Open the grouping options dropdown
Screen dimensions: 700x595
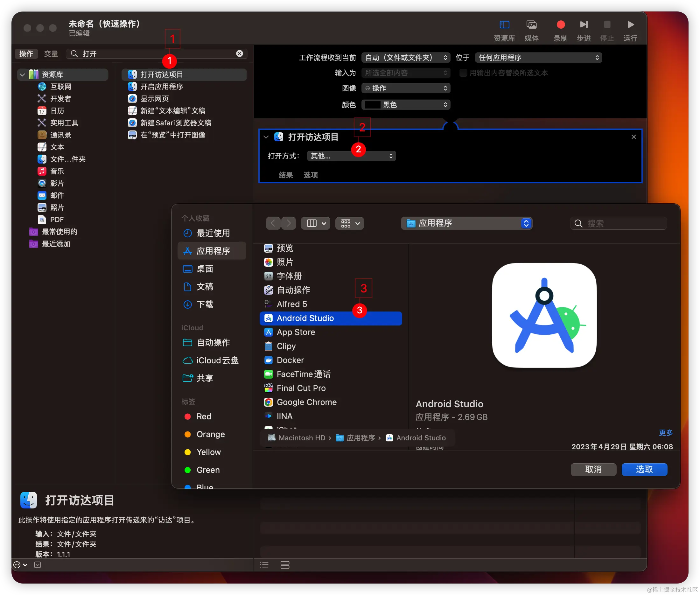tap(349, 223)
